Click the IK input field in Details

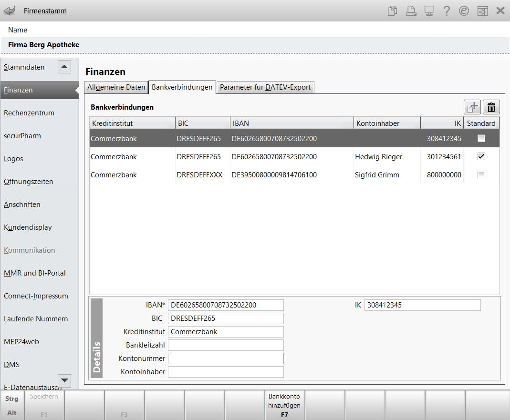423,305
